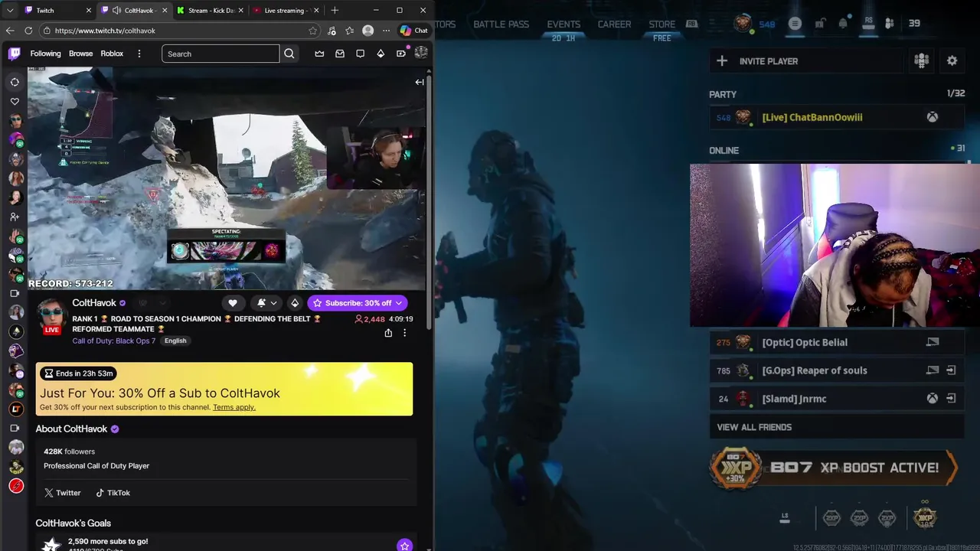980x551 pixels.
Task: Open the browser favorites list icon
Action: coord(349,31)
